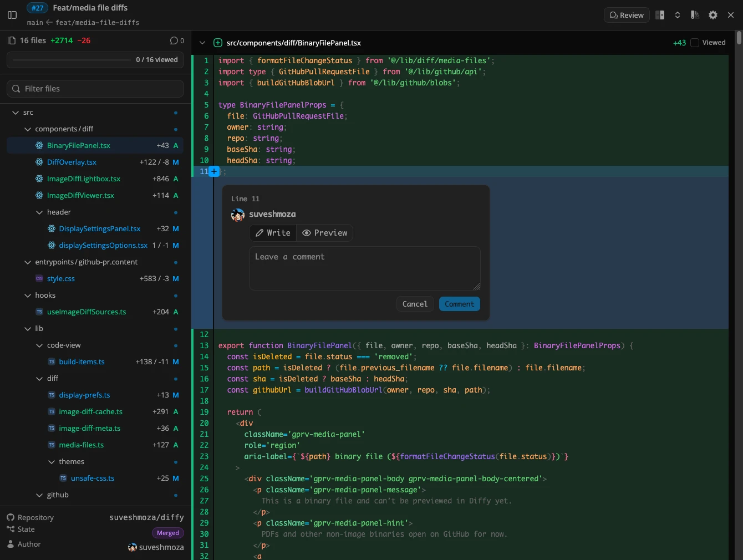Viewport: 743px width, 560px height.
Task: Cancel the line 11 comment
Action: pyautogui.click(x=415, y=304)
